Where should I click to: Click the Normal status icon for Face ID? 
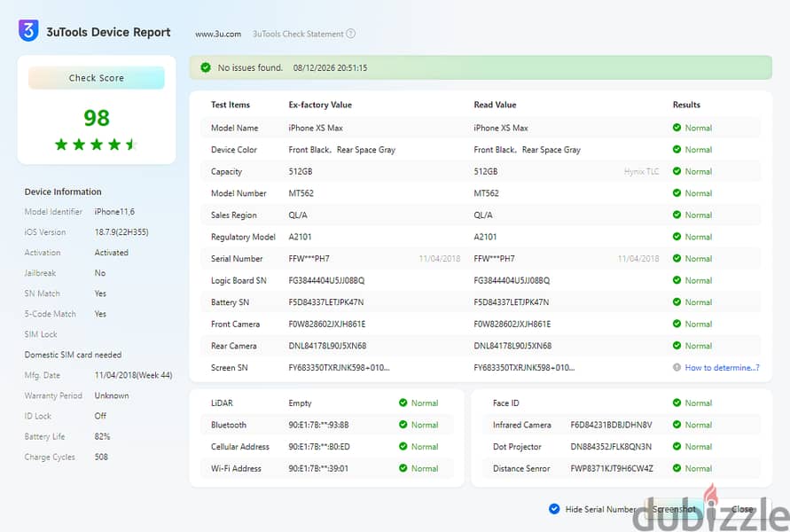click(x=677, y=403)
